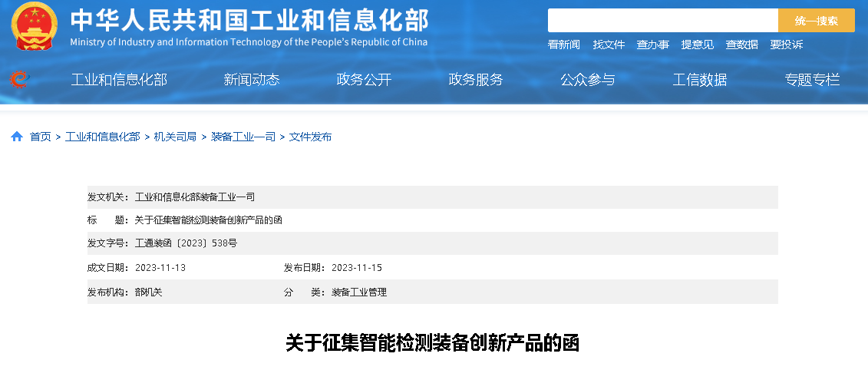
Task: Open the 政务公开 nav menu
Action: click(x=364, y=80)
